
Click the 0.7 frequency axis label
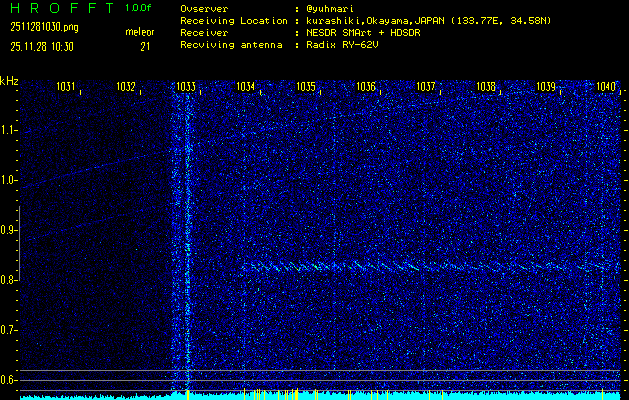[8, 330]
